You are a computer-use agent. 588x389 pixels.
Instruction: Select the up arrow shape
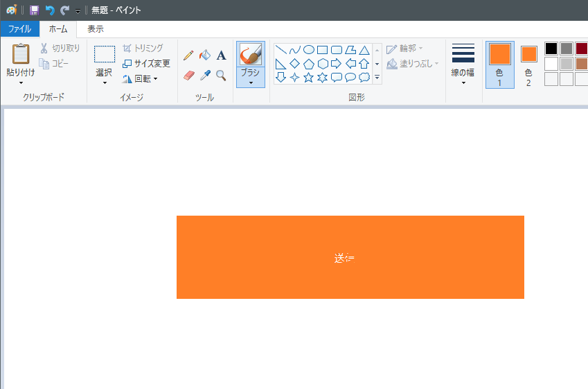364,64
